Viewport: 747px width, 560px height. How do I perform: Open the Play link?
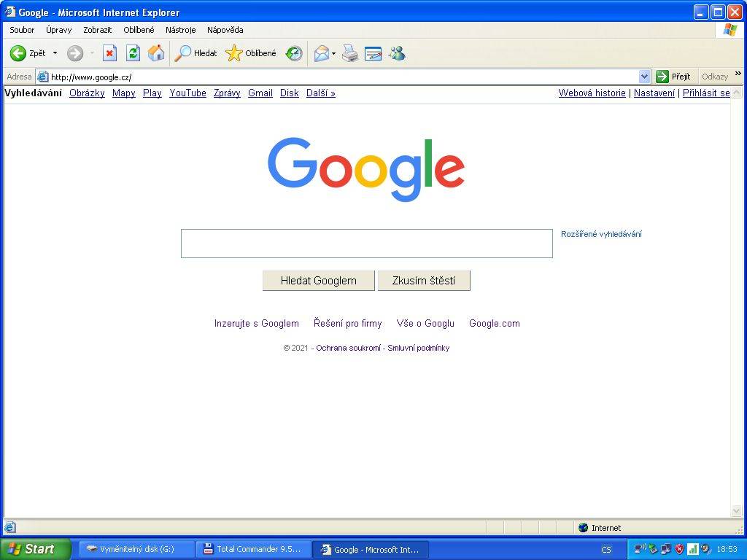(152, 93)
